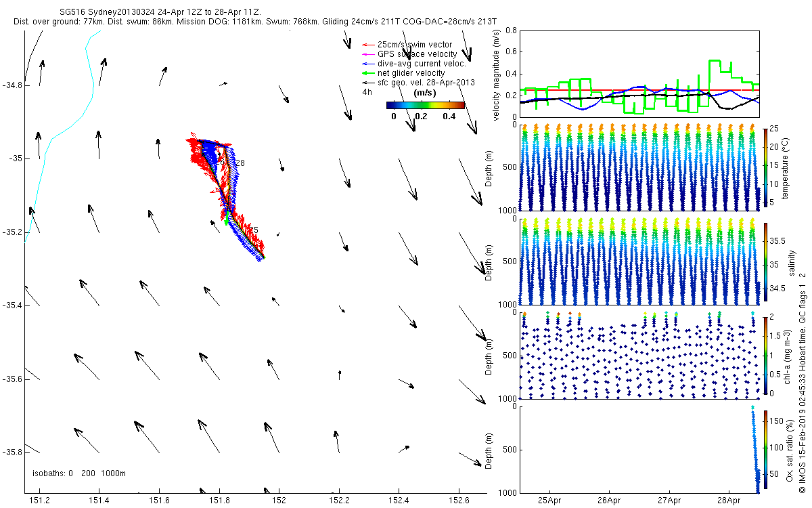
Task: Click the 'Depth (m)' label of the temperature panel
Action: (489, 169)
